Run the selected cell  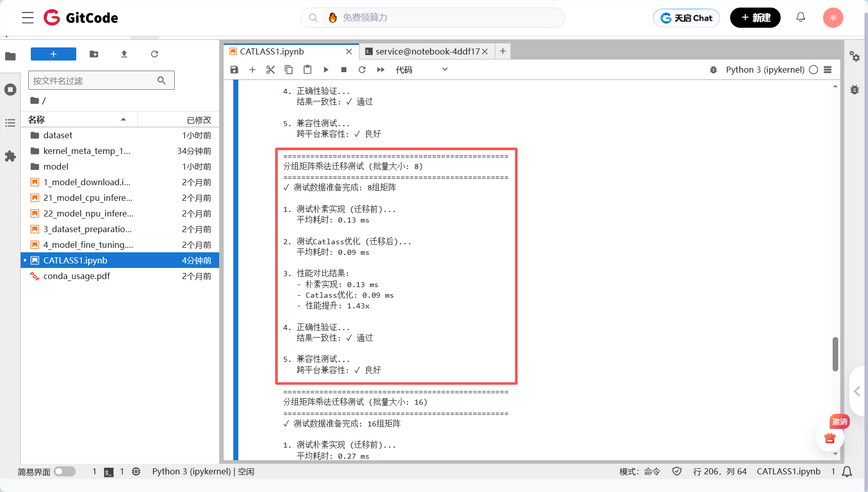coord(326,70)
